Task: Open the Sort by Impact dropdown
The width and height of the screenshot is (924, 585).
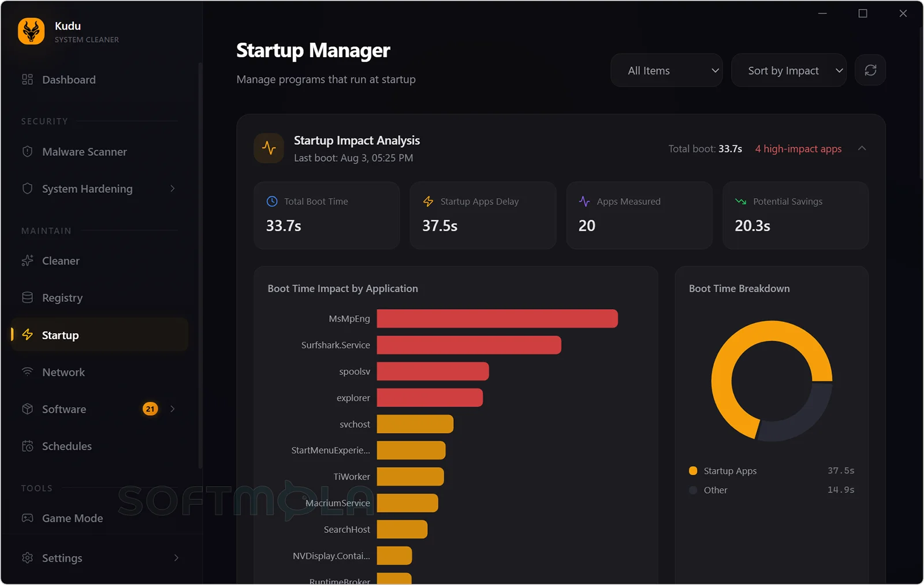Action: [789, 70]
